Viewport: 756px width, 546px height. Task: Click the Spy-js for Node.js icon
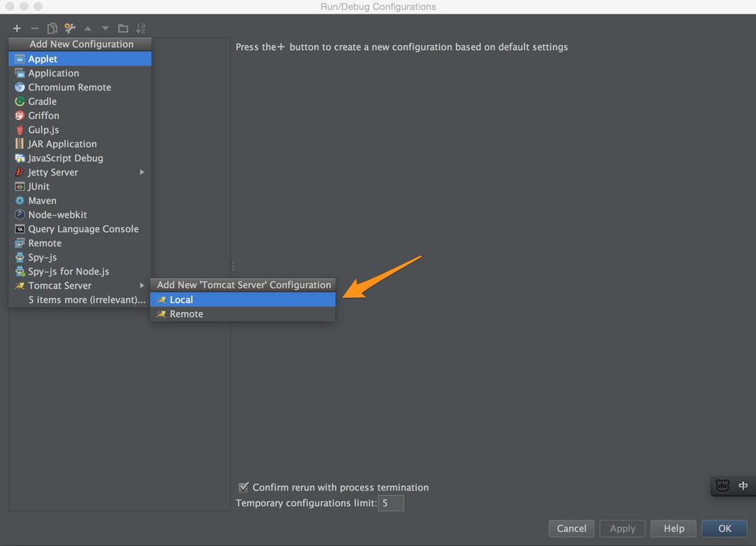(20, 271)
